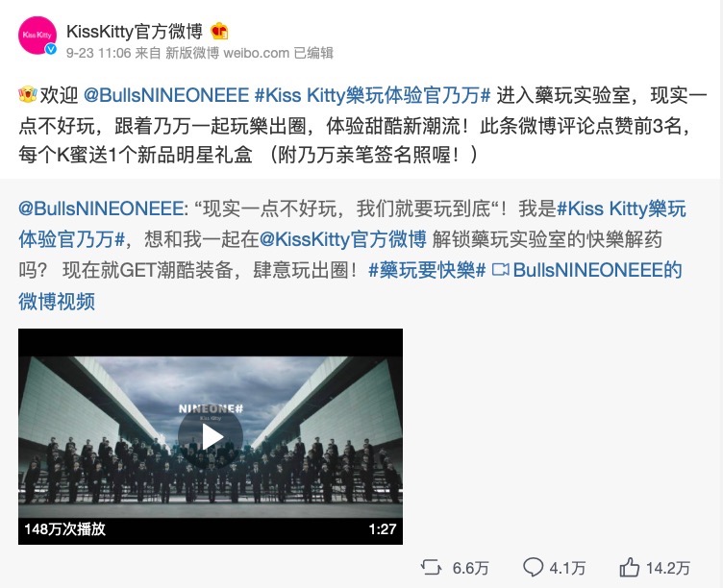Open @BullsNINEONEEE mention in main post
The image size is (723, 588).
point(166,95)
